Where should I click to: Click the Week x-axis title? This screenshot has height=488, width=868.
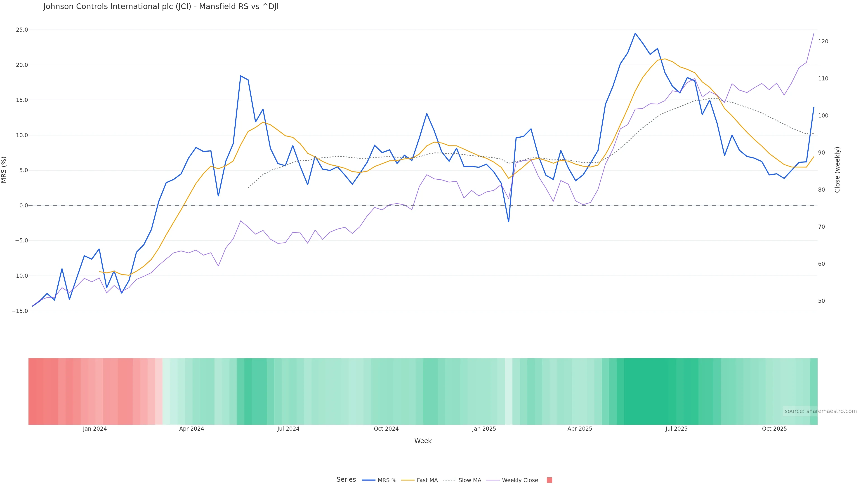423,441
